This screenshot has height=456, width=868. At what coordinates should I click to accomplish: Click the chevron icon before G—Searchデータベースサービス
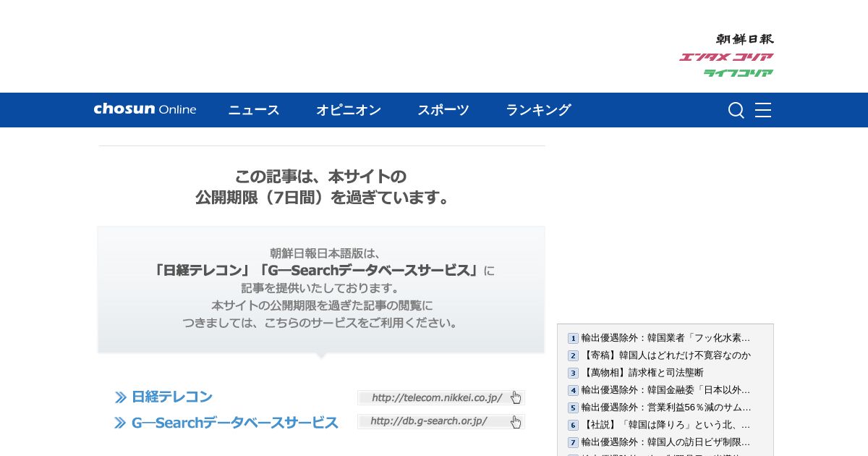(121, 423)
